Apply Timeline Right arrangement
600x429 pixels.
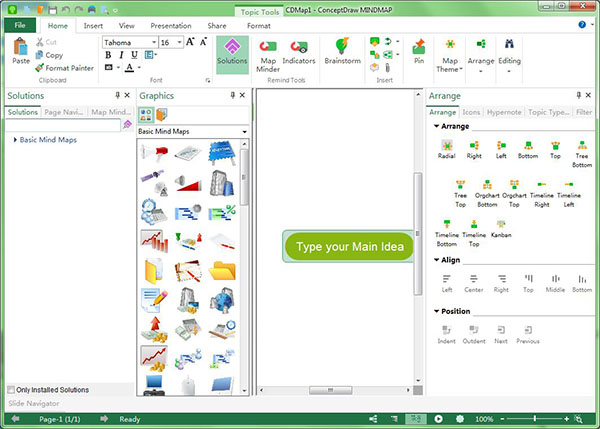542,193
